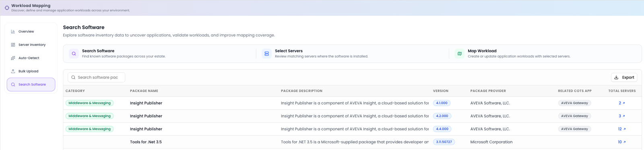
Task: Click the Export button
Action: 624,77
